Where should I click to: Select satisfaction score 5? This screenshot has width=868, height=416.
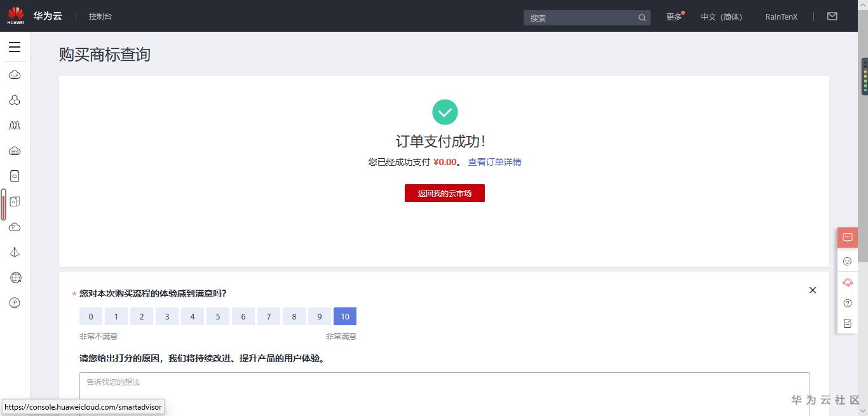point(218,316)
